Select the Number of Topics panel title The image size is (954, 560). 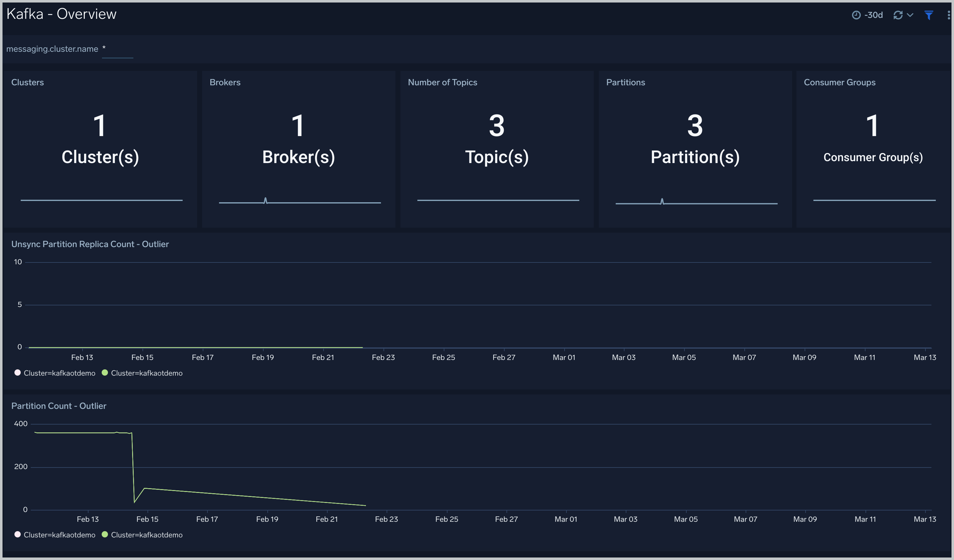[442, 82]
